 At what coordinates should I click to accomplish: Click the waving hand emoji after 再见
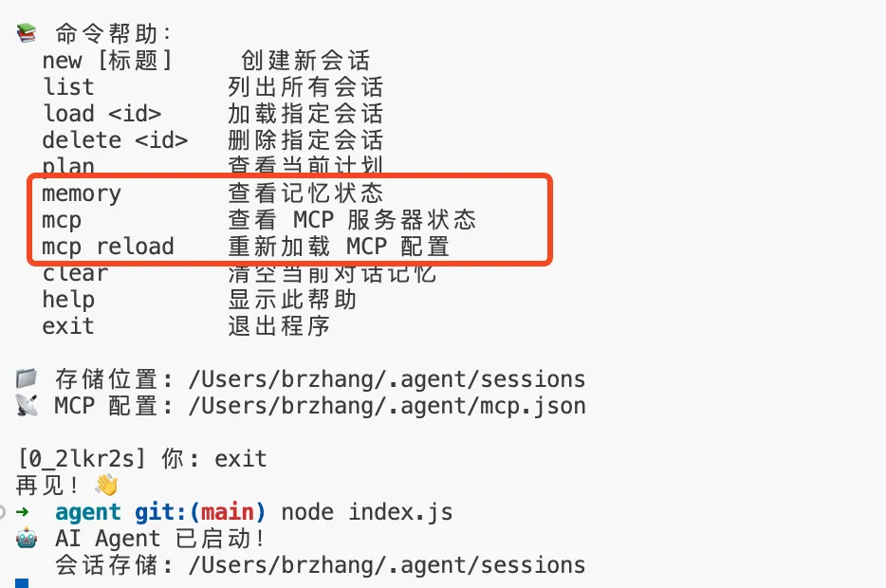(105, 485)
